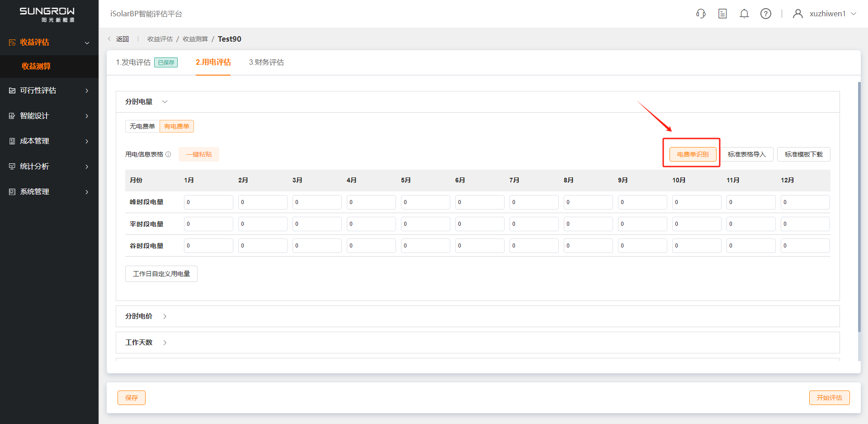The image size is (868, 424).
Task: Open the notifications bell
Action: tap(744, 14)
